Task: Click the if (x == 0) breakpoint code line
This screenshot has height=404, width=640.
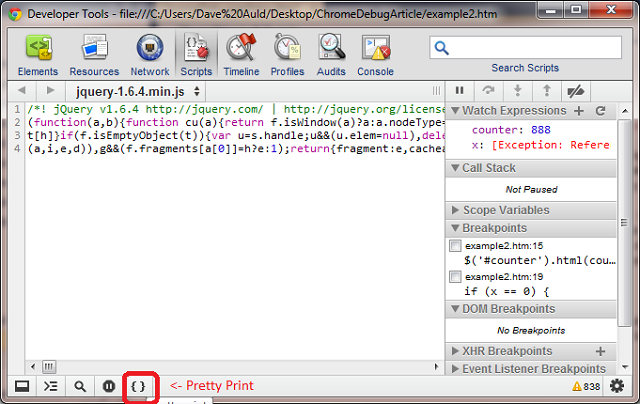Action: click(x=507, y=291)
